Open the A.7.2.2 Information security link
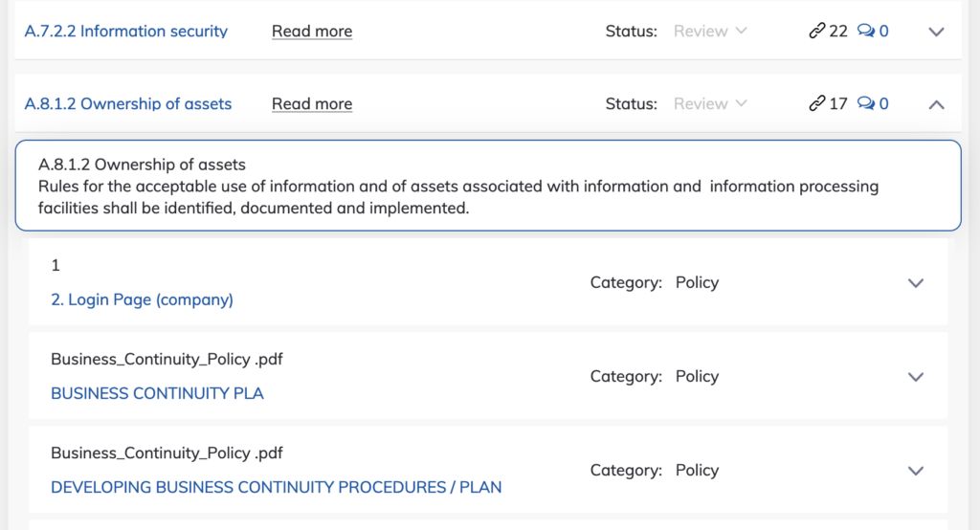980x530 pixels. pyautogui.click(x=125, y=32)
